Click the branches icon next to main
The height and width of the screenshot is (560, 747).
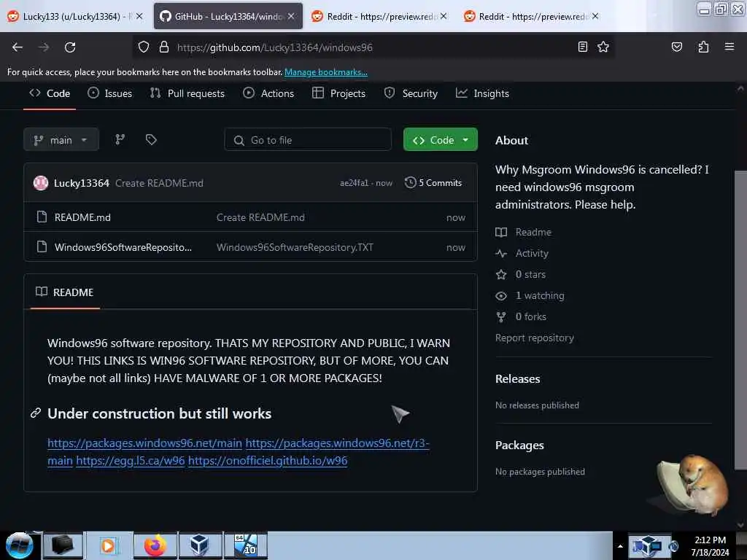(120, 139)
